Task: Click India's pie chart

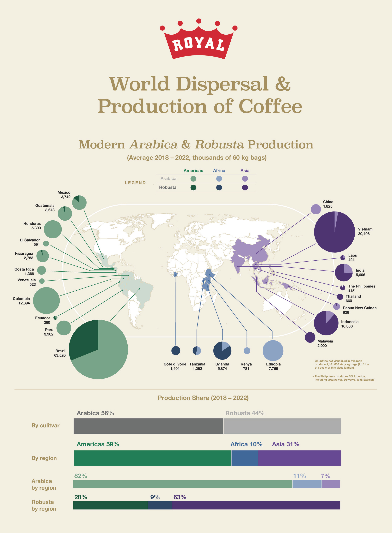Action: [x=344, y=272]
